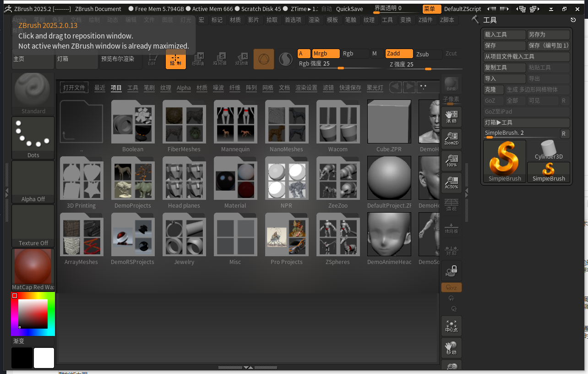The height and width of the screenshot is (374, 588).
Task: Open the MatCap Red Wax material picker
Action: coord(33,269)
